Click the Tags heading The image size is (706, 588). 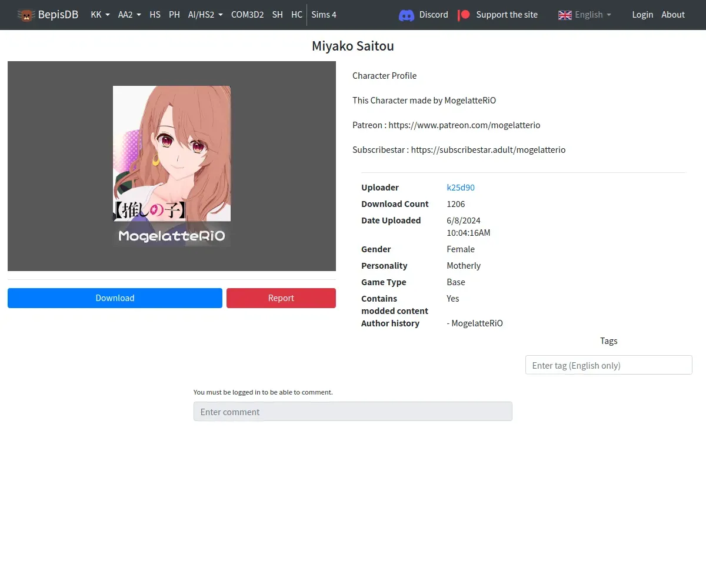pyautogui.click(x=609, y=341)
